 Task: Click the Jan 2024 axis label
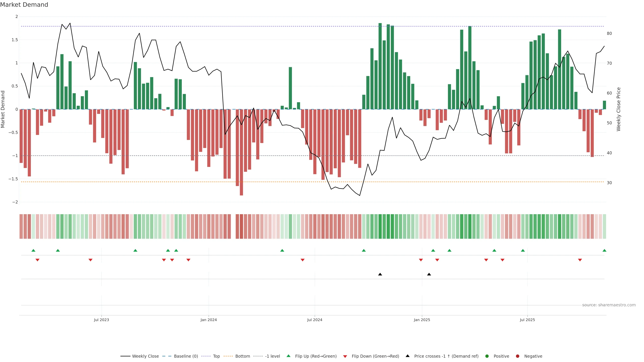tap(208, 320)
